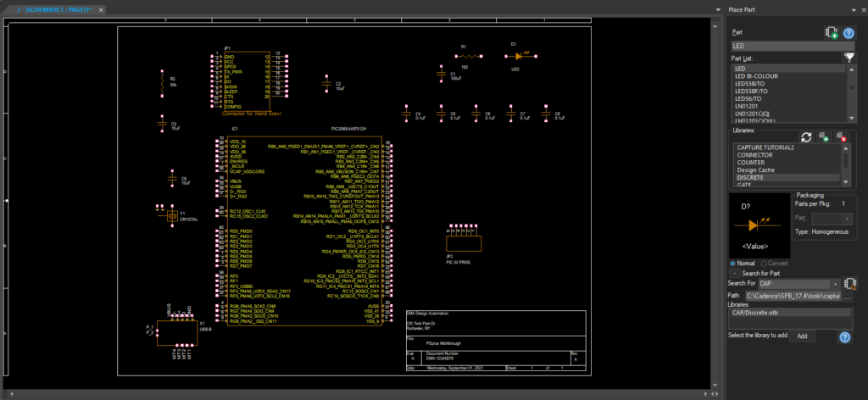The height and width of the screenshot is (400, 868).
Task: Click Libraries list scroll up arrow
Action: (x=845, y=147)
